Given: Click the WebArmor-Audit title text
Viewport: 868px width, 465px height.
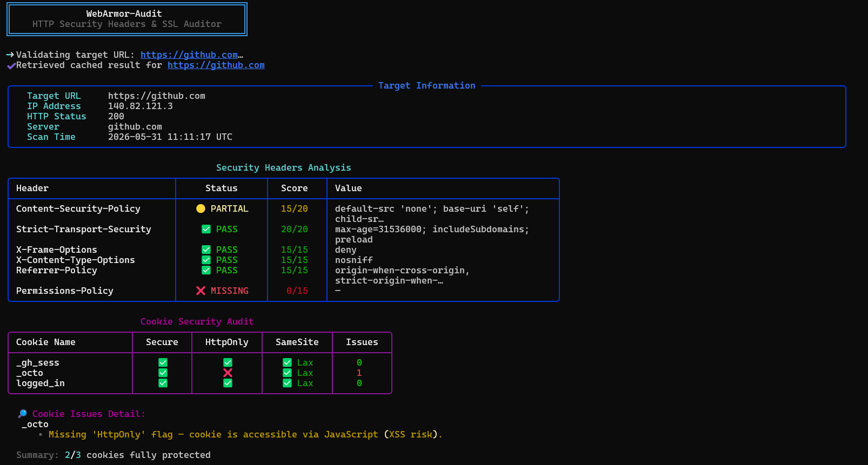Looking at the screenshot, I should coord(124,14).
